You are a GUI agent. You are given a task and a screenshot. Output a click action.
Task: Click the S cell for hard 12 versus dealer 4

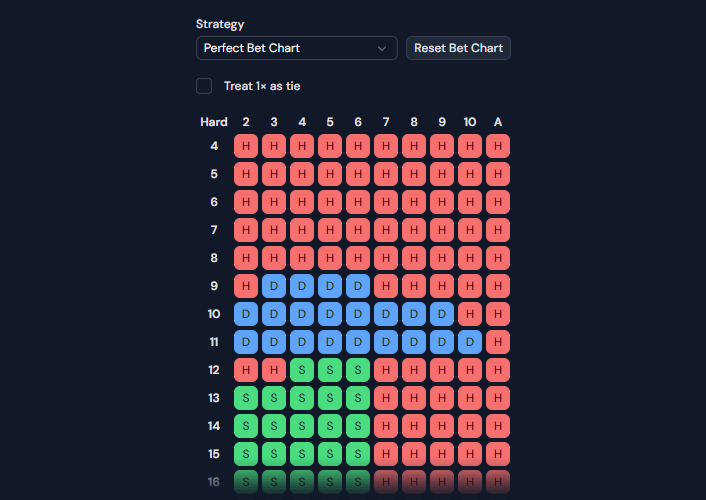click(302, 370)
